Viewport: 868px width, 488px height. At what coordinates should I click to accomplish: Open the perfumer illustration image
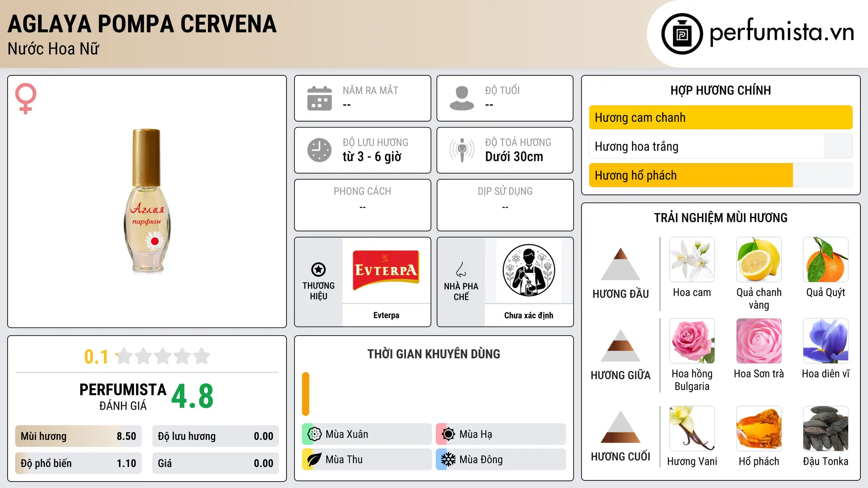[x=529, y=270]
